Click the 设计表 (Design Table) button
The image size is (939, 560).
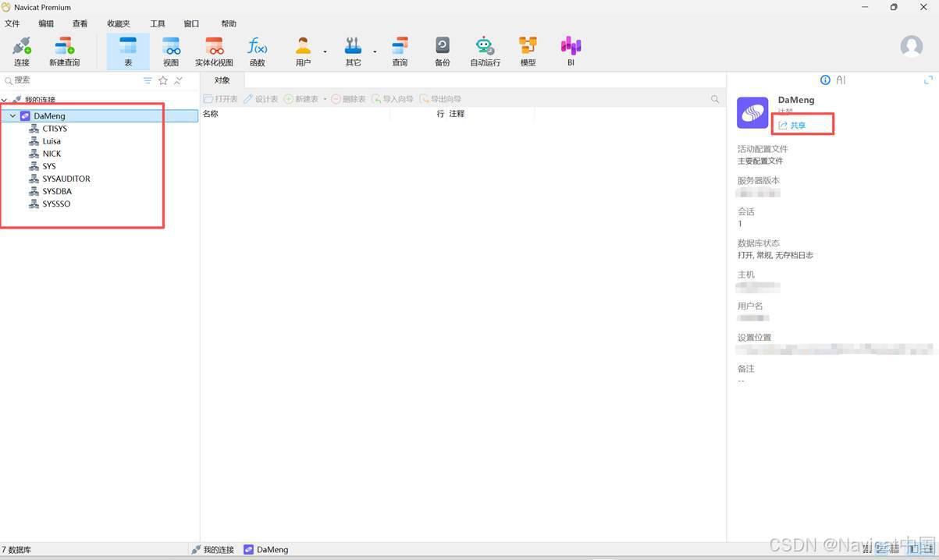261,99
